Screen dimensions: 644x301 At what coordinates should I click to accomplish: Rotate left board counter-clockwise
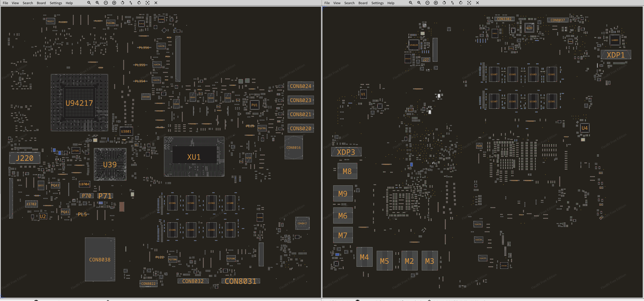pyautogui.click(x=123, y=3)
